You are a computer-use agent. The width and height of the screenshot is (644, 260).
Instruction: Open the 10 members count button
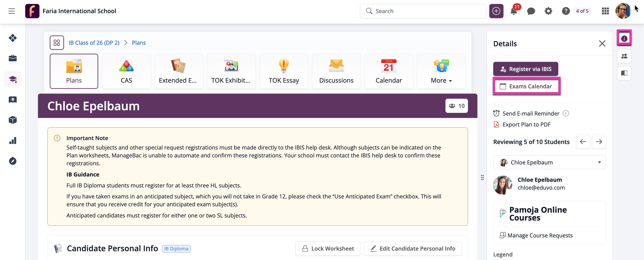[x=457, y=106]
